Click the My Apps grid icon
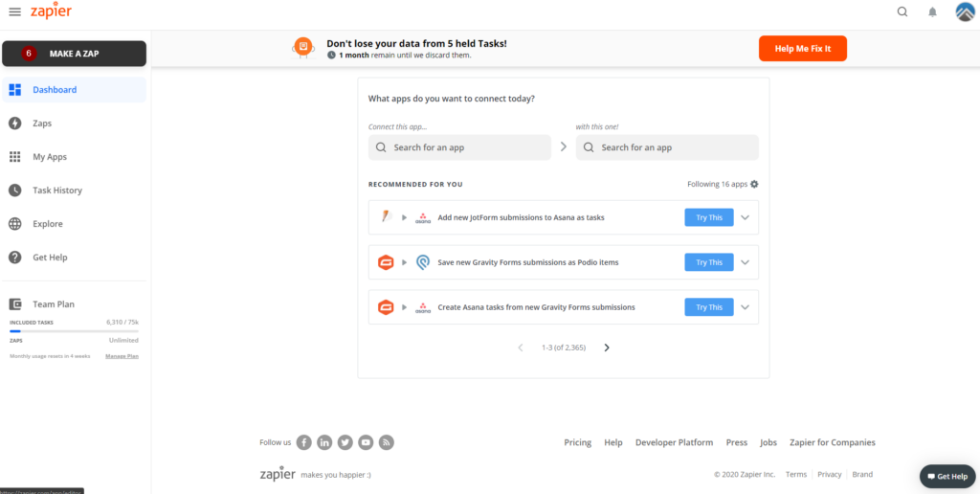Screen dimensions: 980x494 coord(15,157)
